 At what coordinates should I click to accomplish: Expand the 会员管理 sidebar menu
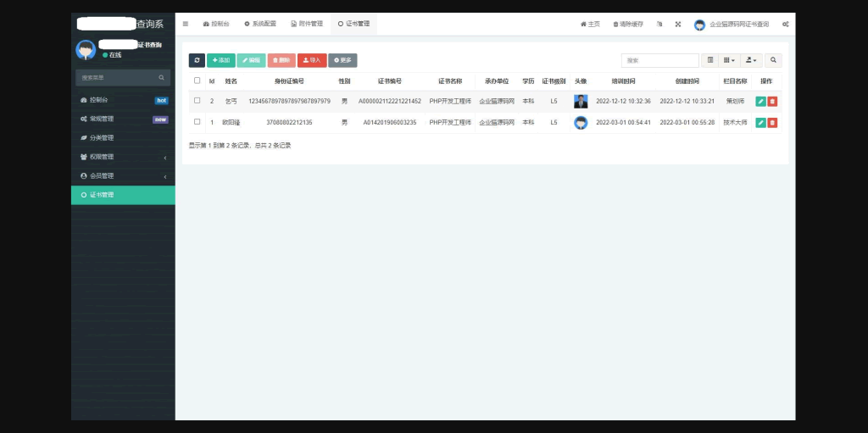click(x=123, y=175)
